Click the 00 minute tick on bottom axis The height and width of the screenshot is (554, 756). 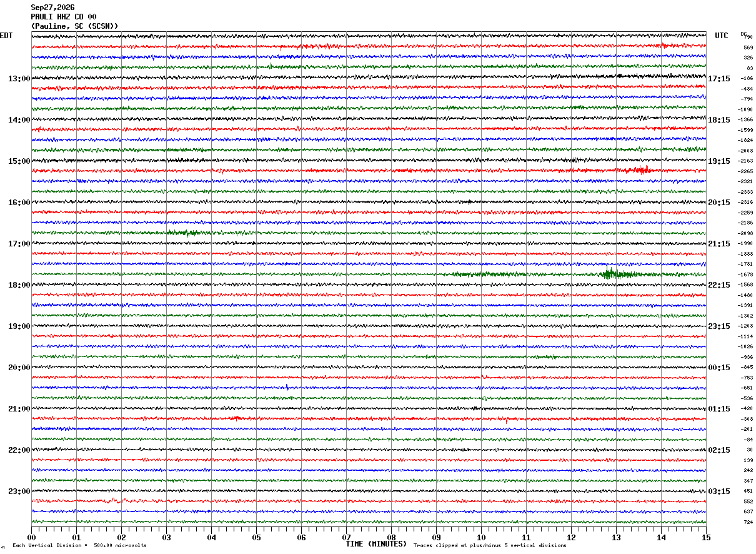pyautogui.click(x=32, y=538)
